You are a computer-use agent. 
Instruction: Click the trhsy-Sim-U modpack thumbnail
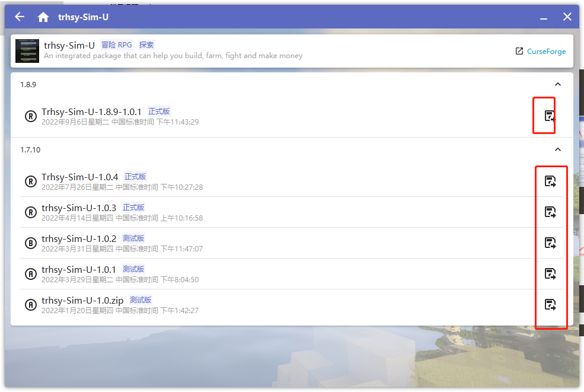click(x=27, y=51)
